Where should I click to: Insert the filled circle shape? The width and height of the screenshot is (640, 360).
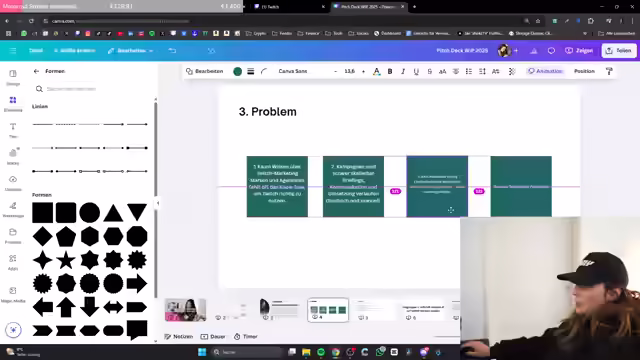coord(89,213)
